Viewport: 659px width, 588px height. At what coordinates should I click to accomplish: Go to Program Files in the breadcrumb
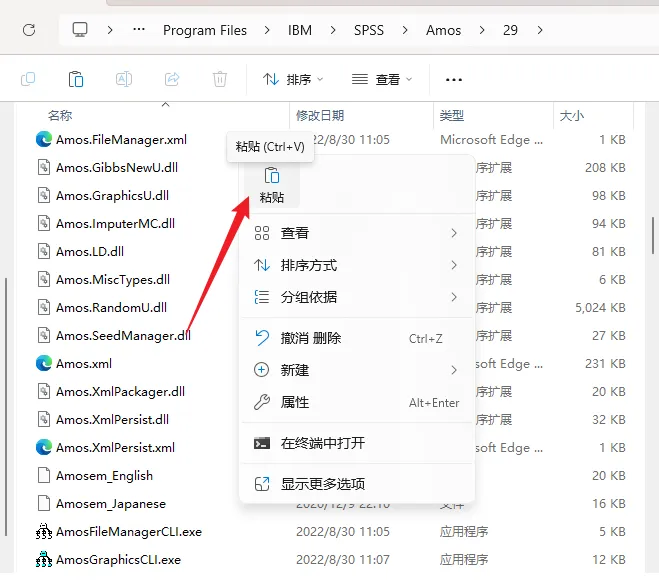pyautogui.click(x=205, y=30)
